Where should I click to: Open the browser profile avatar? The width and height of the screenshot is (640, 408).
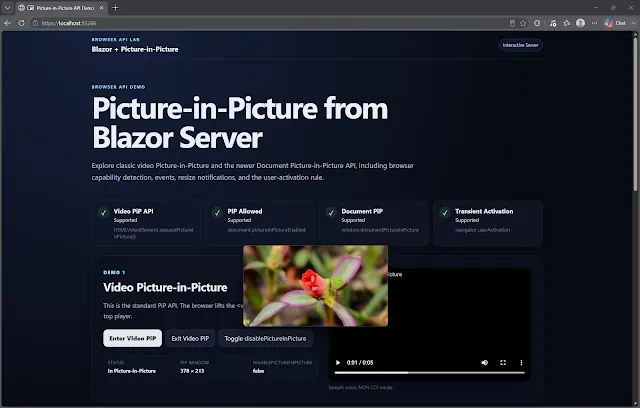point(580,23)
